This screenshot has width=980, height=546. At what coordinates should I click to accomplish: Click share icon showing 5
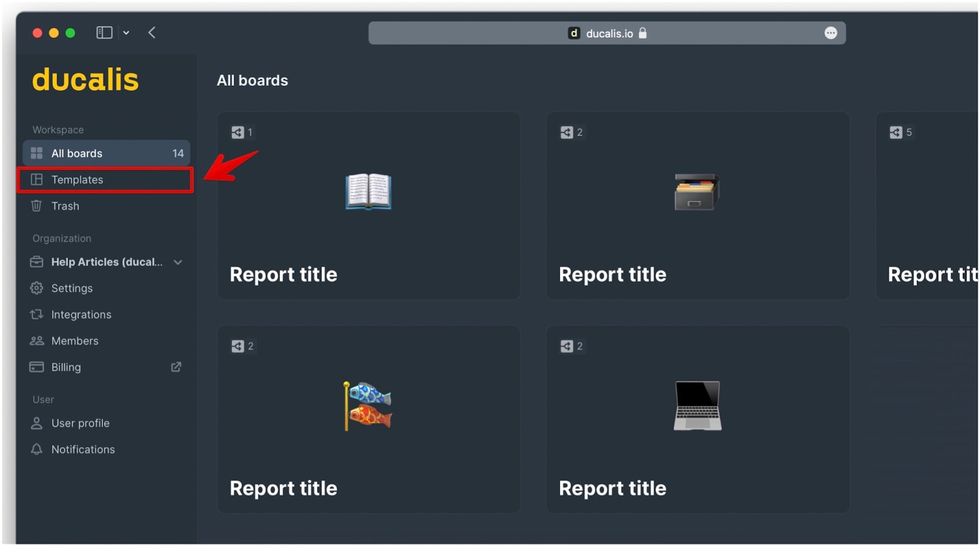click(895, 132)
